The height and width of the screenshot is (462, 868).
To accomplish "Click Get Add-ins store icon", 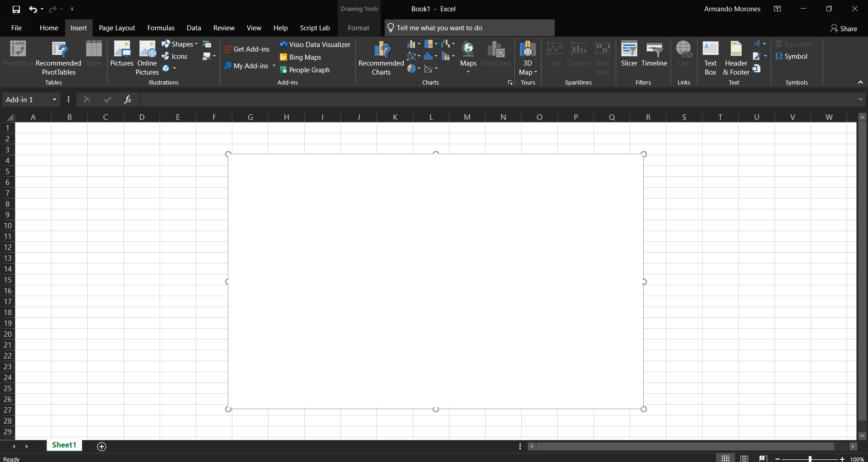I will click(247, 49).
